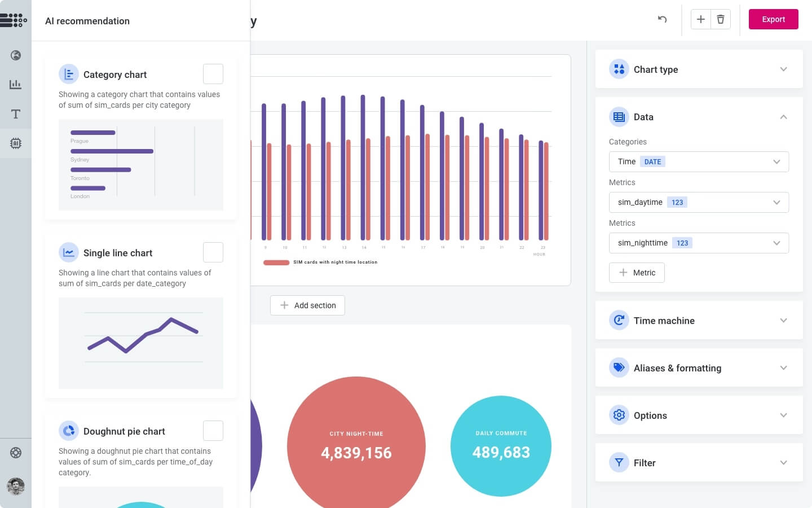The image size is (812, 508).
Task: Click the globe icon in left sidebar
Action: [16, 55]
